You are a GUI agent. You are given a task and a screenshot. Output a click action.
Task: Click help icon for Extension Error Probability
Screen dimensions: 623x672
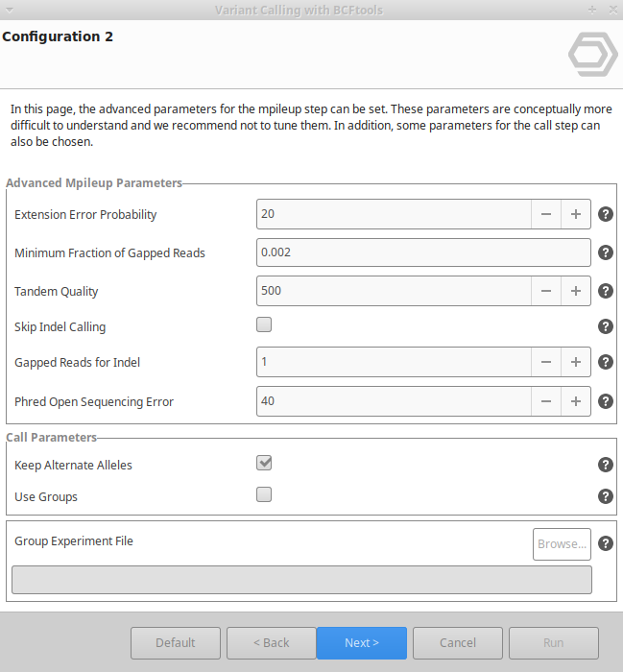(606, 214)
